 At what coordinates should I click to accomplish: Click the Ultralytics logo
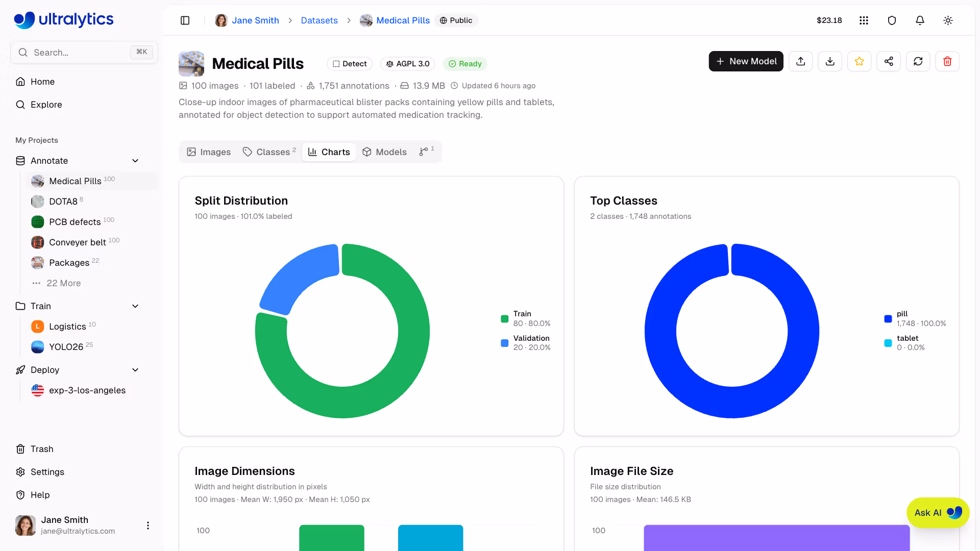[x=64, y=20]
